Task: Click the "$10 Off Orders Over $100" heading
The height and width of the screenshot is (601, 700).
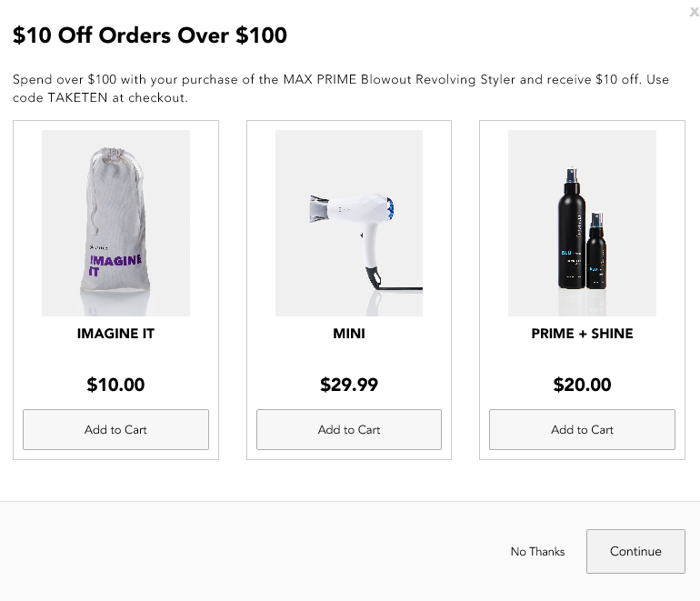Action: 149,36
